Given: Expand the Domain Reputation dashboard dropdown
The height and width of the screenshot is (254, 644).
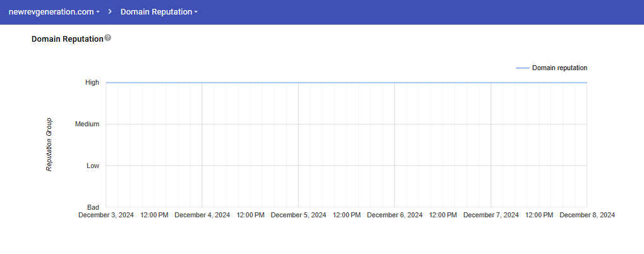Looking at the screenshot, I should [159, 12].
